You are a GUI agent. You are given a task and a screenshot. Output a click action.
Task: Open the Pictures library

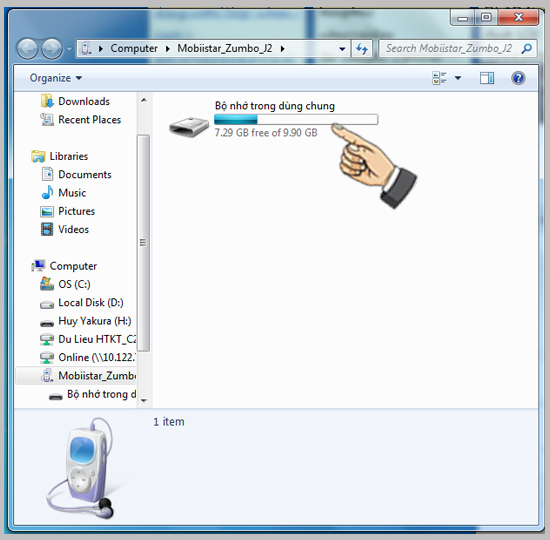[x=76, y=211]
